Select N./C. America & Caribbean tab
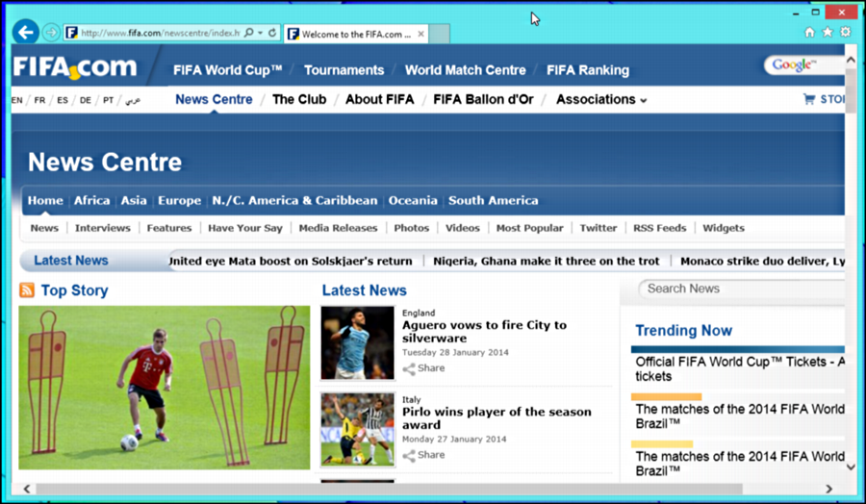 [x=295, y=200]
